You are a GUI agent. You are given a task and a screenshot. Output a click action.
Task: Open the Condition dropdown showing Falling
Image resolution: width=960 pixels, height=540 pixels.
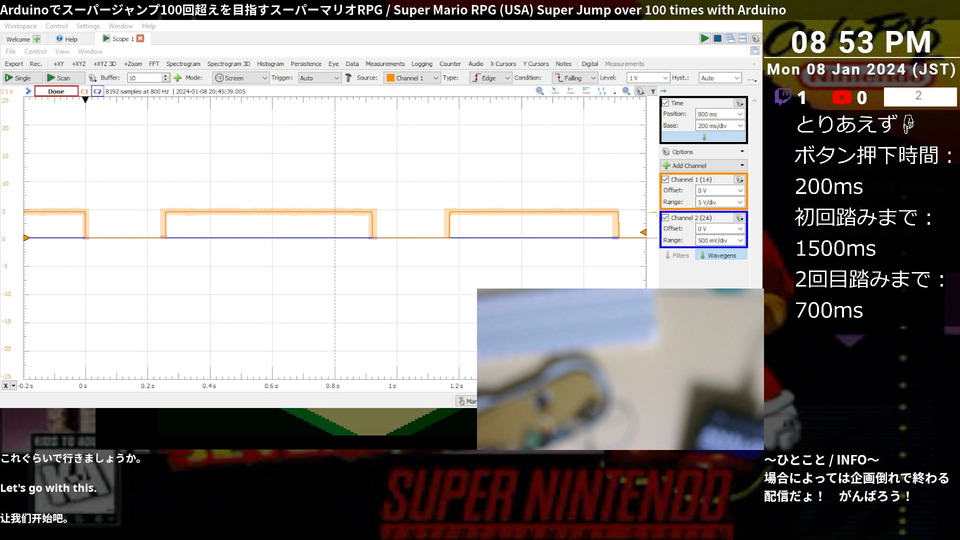click(x=574, y=78)
